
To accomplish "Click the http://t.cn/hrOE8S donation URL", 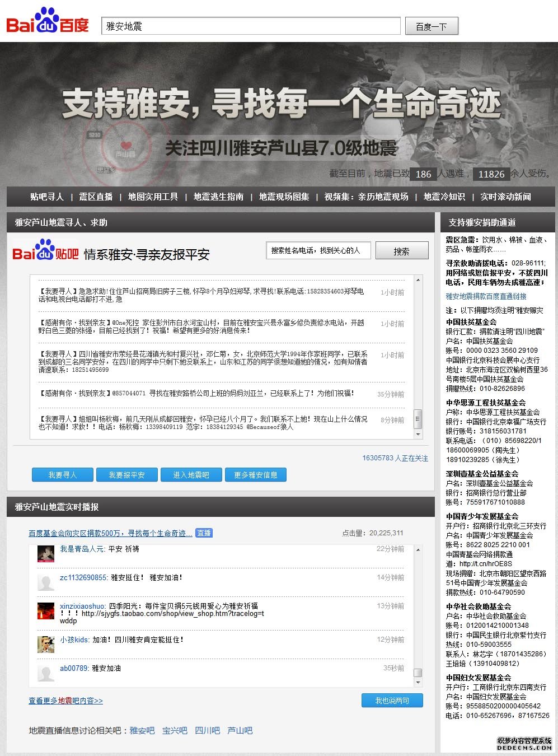I will pos(486,564).
